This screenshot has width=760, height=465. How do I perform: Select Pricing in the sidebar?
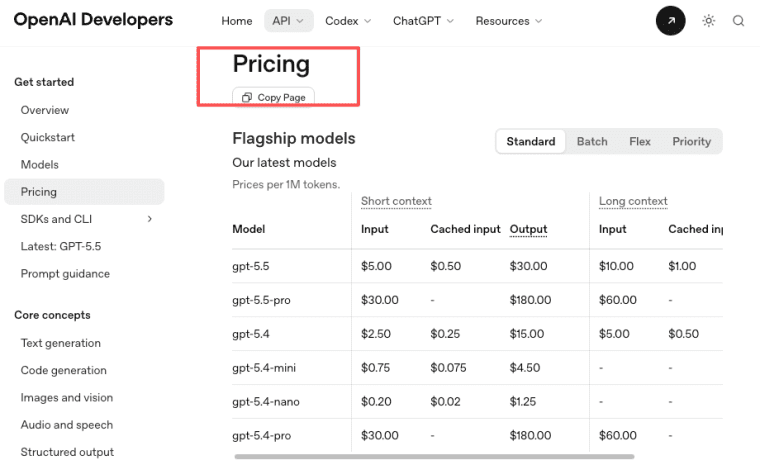tap(84, 192)
